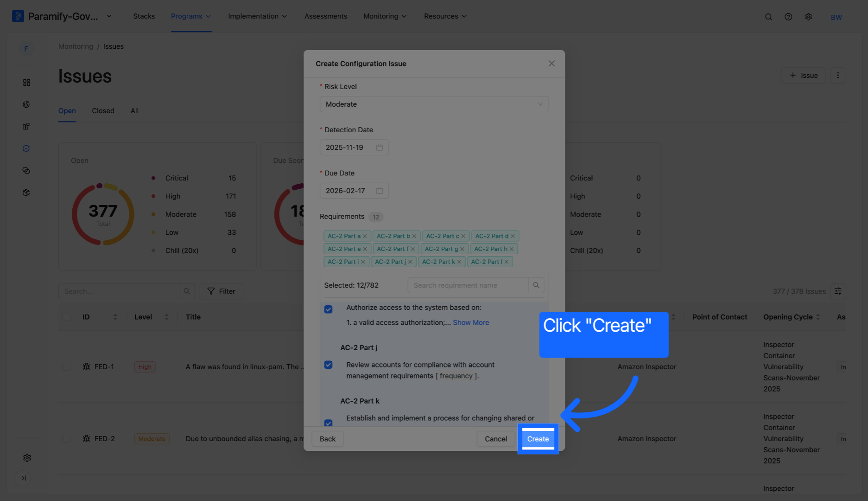868x501 pixels.
Task: Click the Show More link
Action: click(471, 323)
